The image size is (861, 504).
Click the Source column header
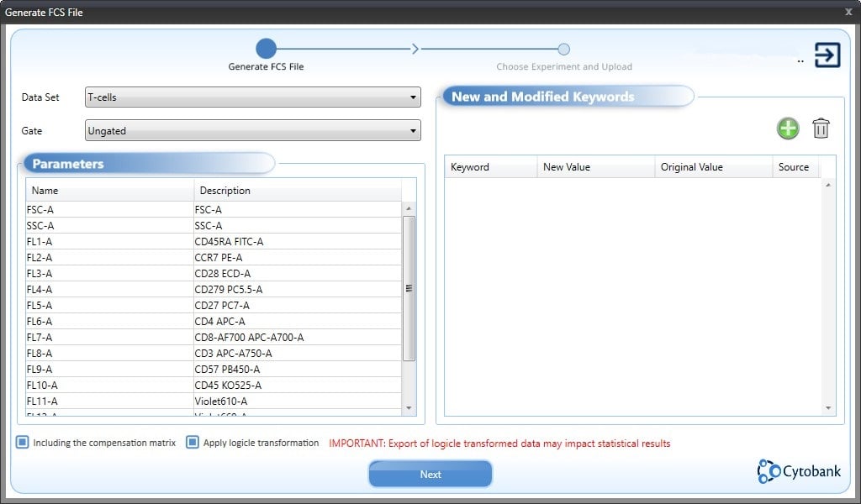(795, 166)
